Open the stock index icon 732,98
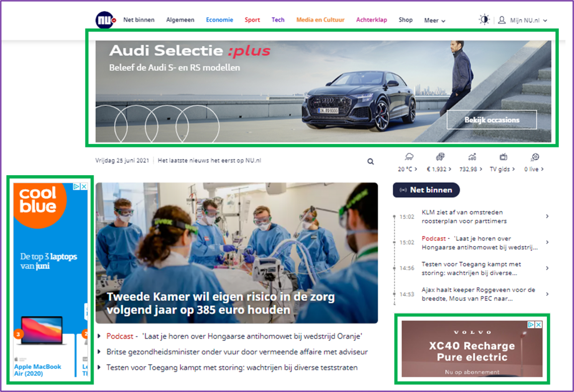 472,157
